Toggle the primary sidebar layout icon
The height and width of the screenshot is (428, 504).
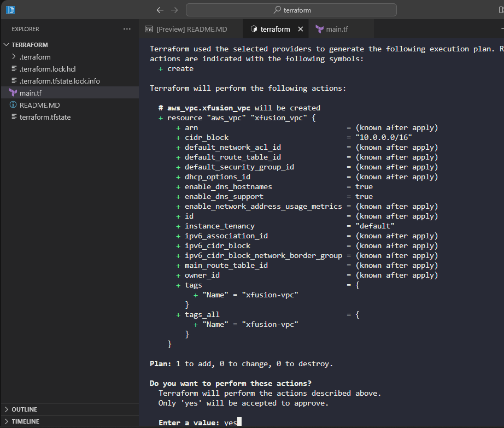(10, 10)
